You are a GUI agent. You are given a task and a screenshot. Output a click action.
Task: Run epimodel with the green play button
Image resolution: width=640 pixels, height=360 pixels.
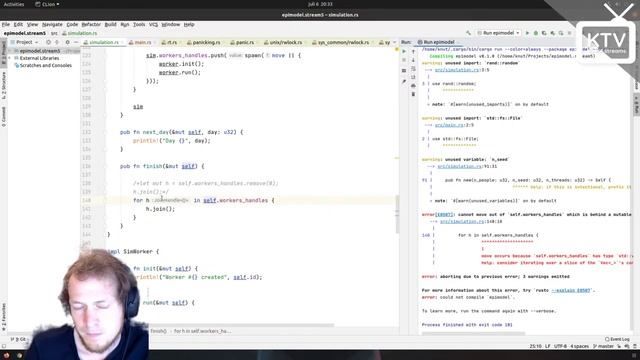pos(527,33)
